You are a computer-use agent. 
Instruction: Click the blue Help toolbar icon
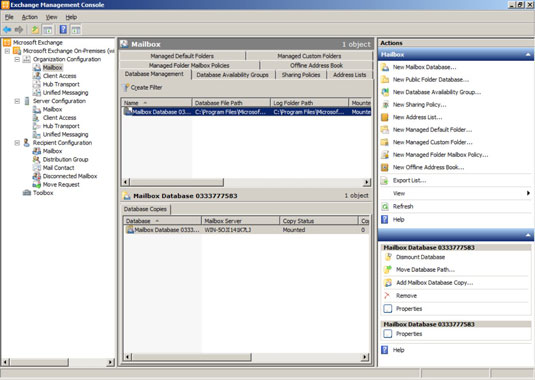pyautogui.click(x=63, y=29)
